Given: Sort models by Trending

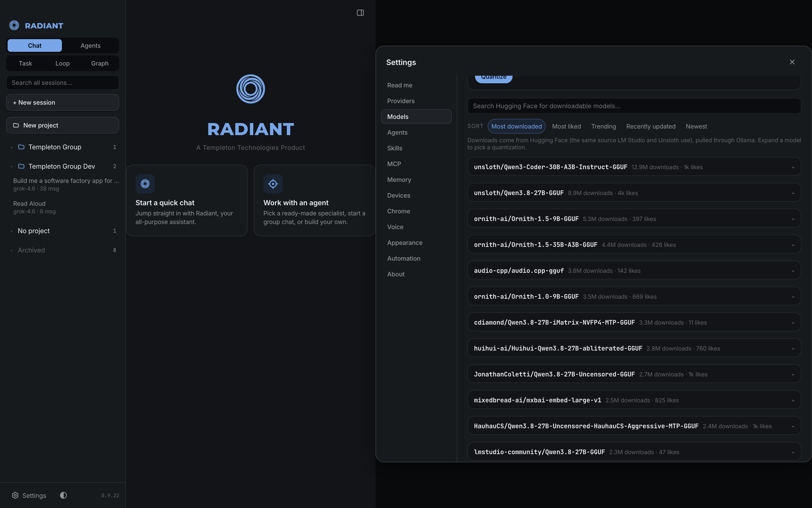Looking at the screenshot, I should 603,126.
